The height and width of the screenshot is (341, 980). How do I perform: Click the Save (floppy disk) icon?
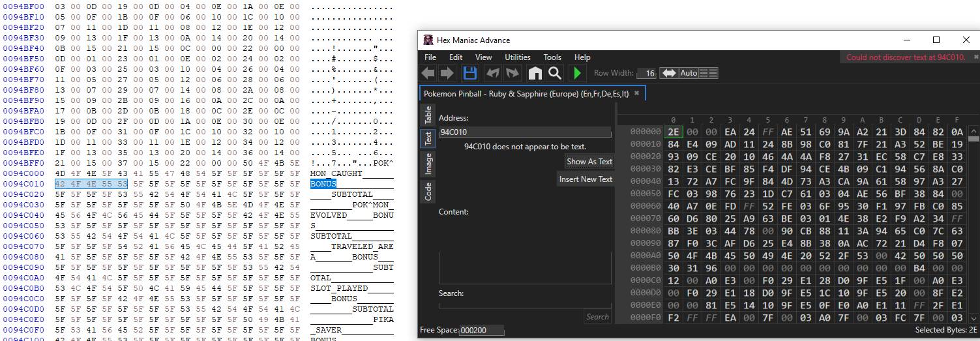469,73
